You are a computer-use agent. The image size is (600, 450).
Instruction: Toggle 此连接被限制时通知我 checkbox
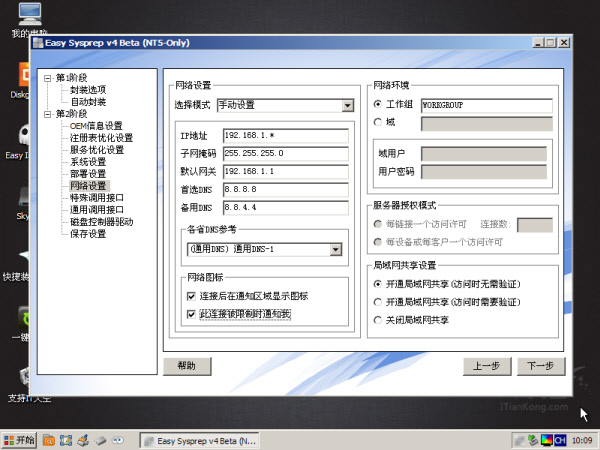[x=191, y=314]
